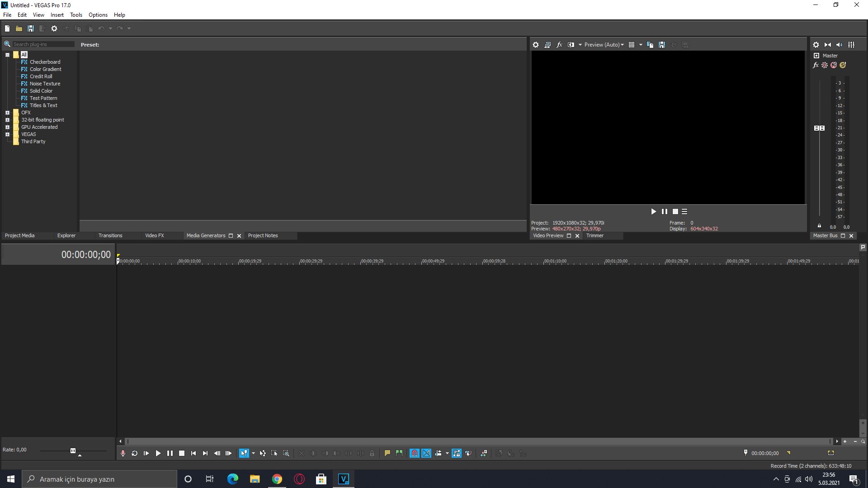Copy snapshot to clipboard icon
The width and height of the screenshot is (868, 488).
pos(650,45)
